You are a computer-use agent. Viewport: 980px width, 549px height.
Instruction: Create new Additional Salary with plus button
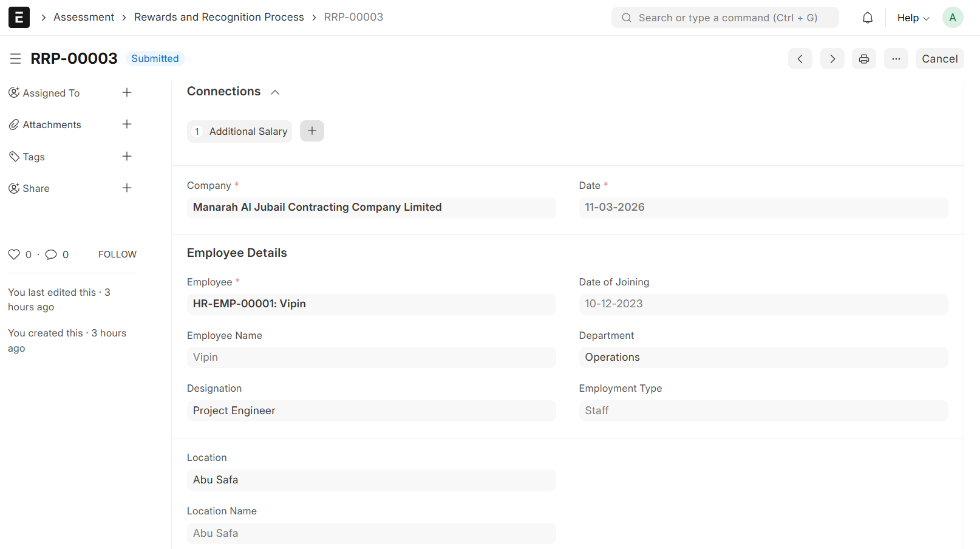[x=311, y=131]
